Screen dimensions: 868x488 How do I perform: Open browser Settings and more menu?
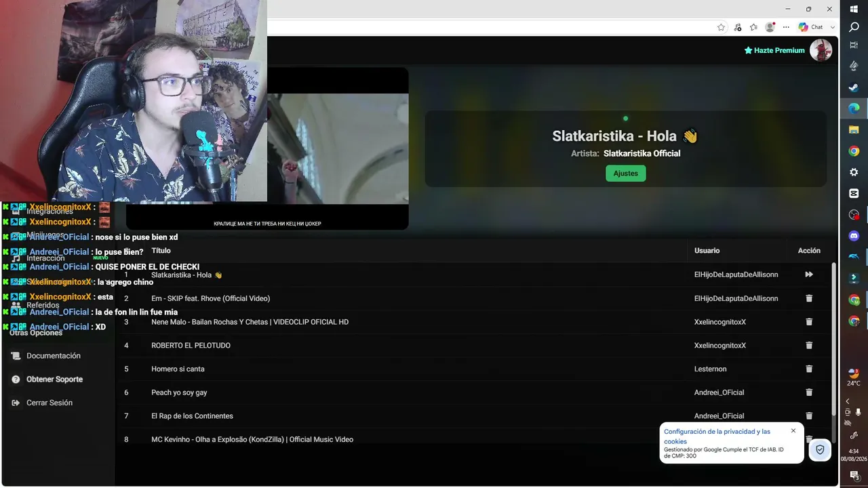click(786, 27)
